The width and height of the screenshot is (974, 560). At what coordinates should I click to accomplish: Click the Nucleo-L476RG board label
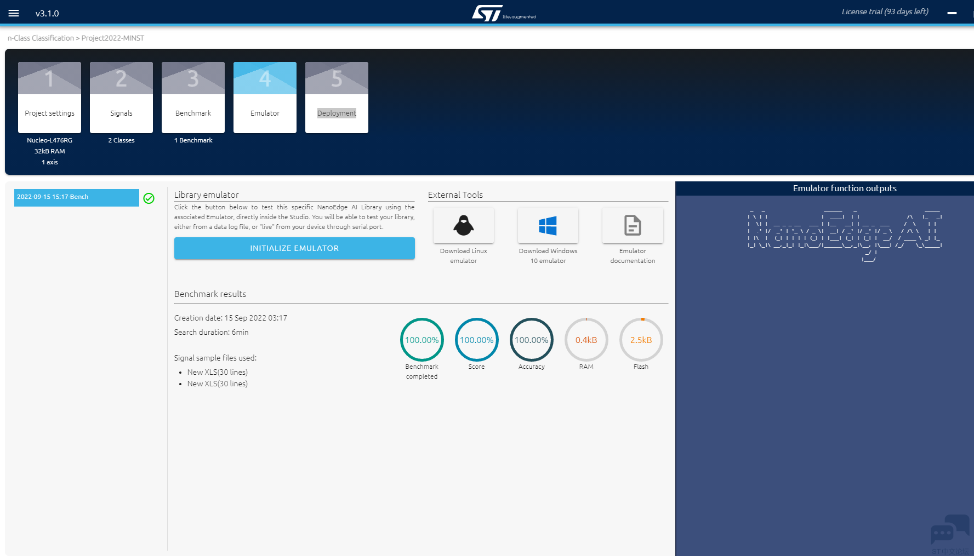click(49, 140)
